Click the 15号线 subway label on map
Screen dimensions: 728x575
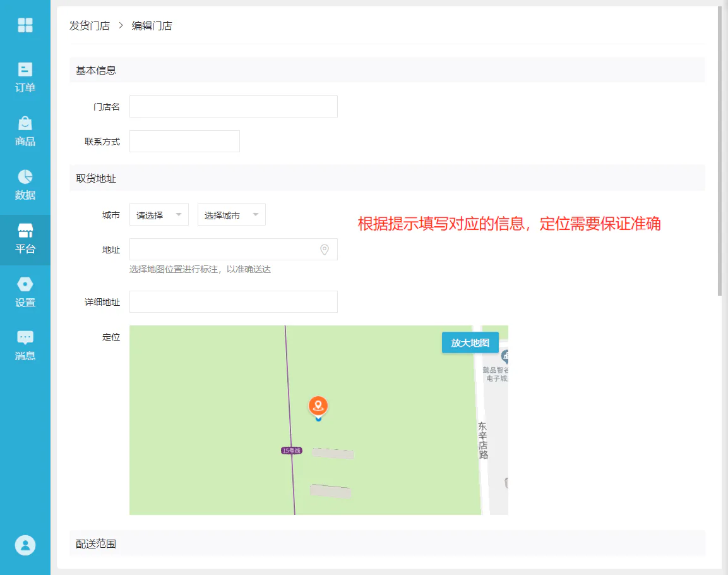point(292,451)
